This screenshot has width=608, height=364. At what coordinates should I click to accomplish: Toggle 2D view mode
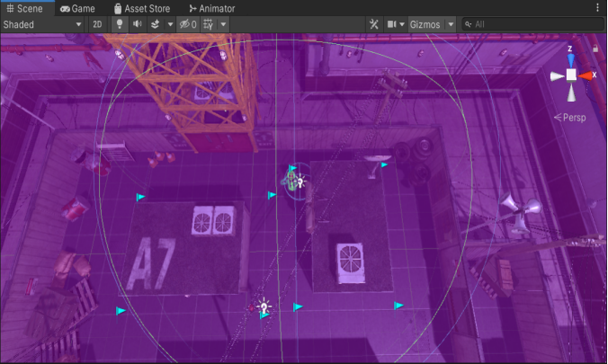tap(97, 24)
